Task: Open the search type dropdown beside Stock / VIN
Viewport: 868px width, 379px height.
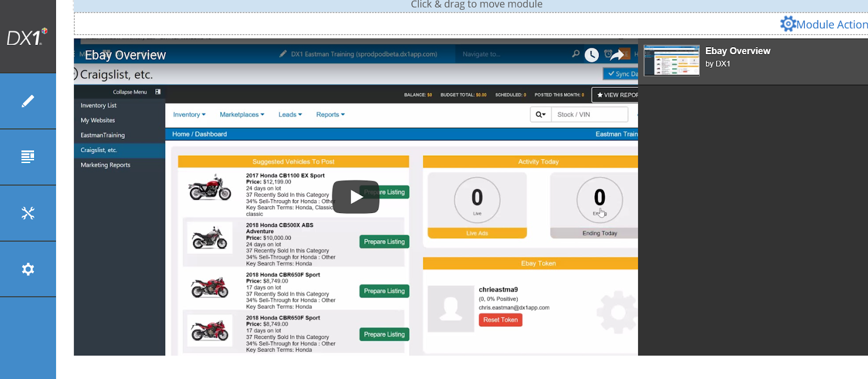Action: [541, 114]
